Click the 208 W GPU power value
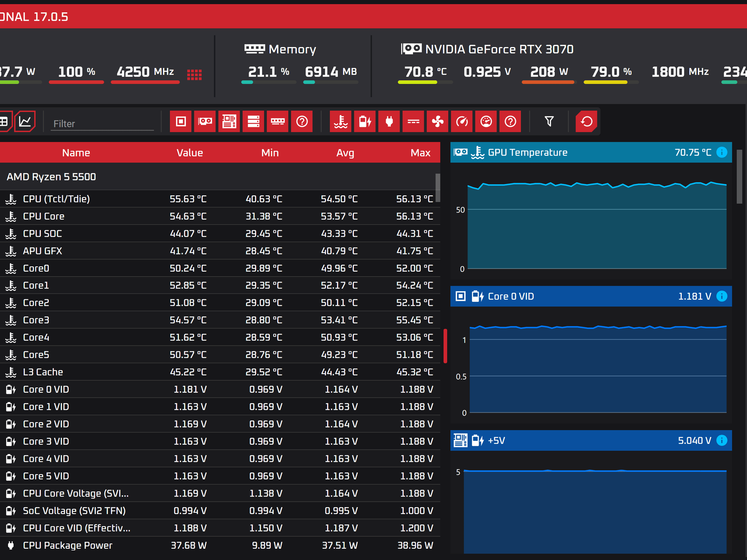The height and width of the screenshot is (560, 747). click(x=549, y=71)
